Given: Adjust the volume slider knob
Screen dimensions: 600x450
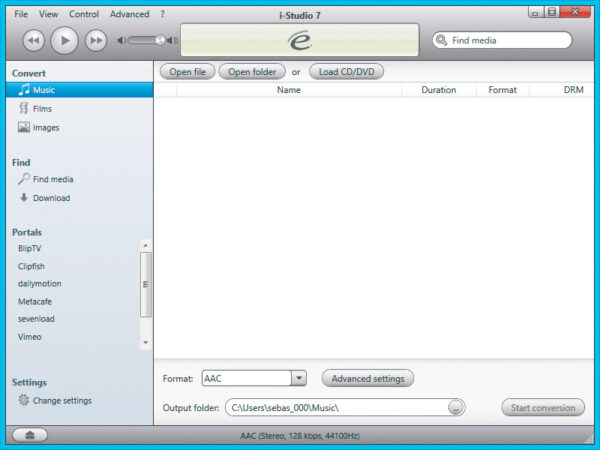Looking at the screenshot, I should 159,40.
